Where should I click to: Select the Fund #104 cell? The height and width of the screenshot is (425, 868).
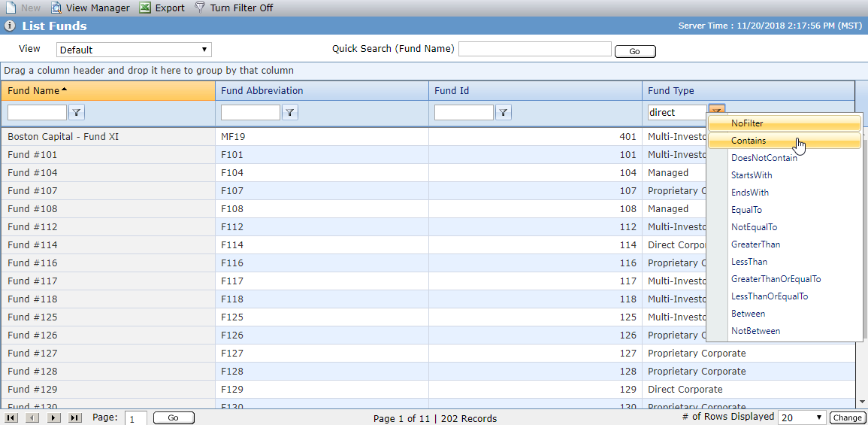[108, 173]
